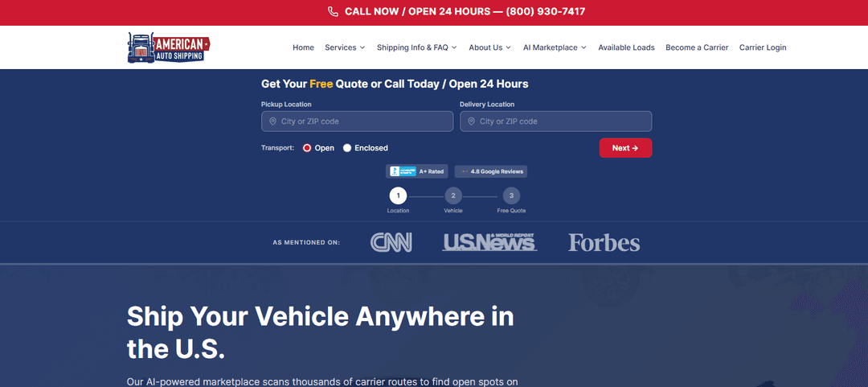
Task: Click the call now phone number banner
Action: pyautogui.click(x=457, y=11)
